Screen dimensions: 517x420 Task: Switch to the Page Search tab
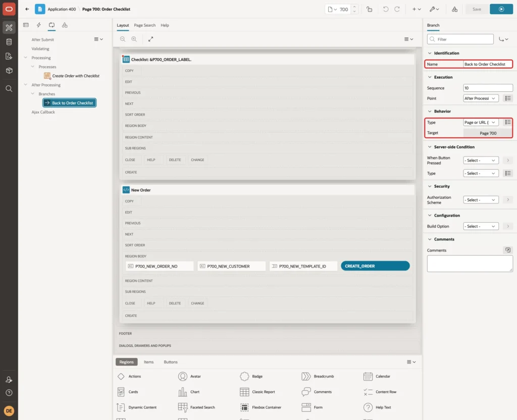[144, 25]
